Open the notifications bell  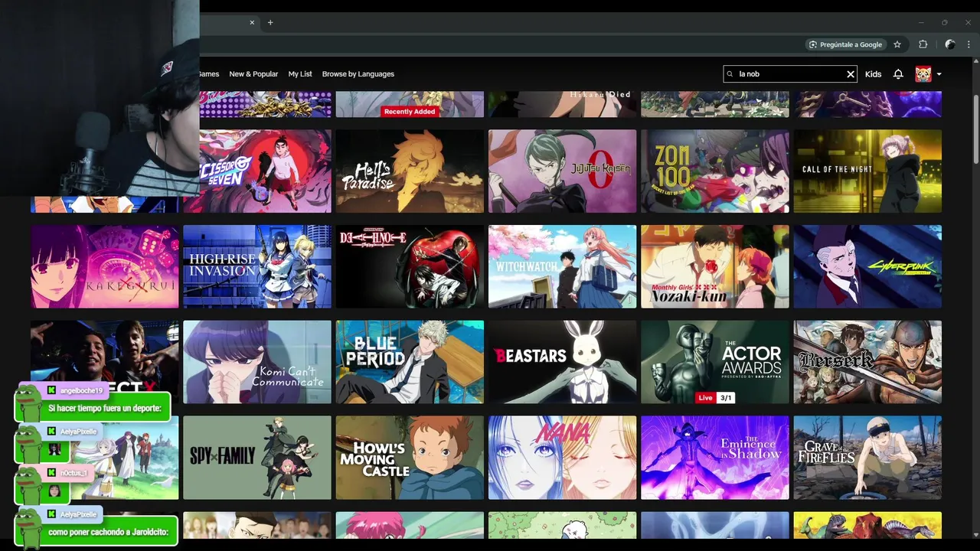click(898, 74)
